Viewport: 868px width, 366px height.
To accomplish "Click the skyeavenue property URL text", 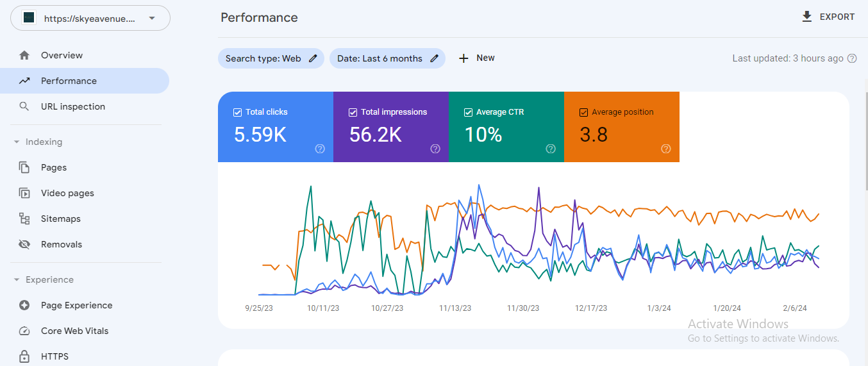I will [x=90, y=19].
